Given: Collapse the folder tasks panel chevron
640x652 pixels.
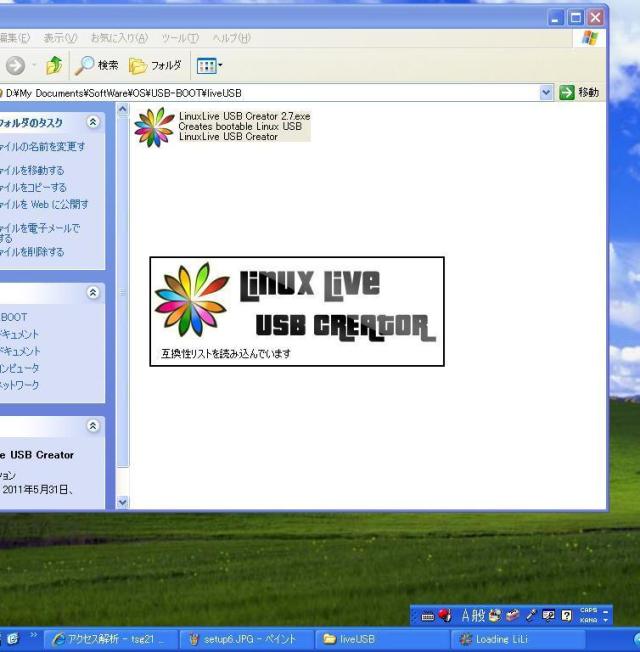Looking at the screenshot, I should click(x=93, y=122).
